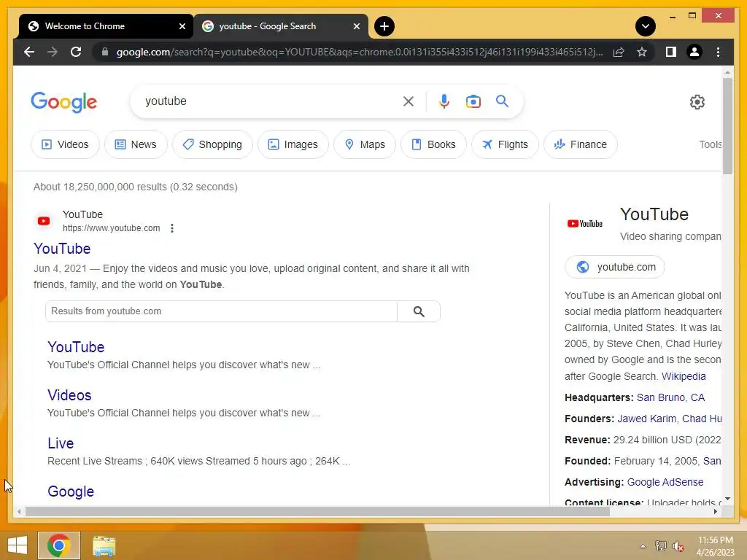The width and height of the screenshot is (747, 560).
Task: Open File Explorer from the taskbar
Action: [x=104, y=545]
